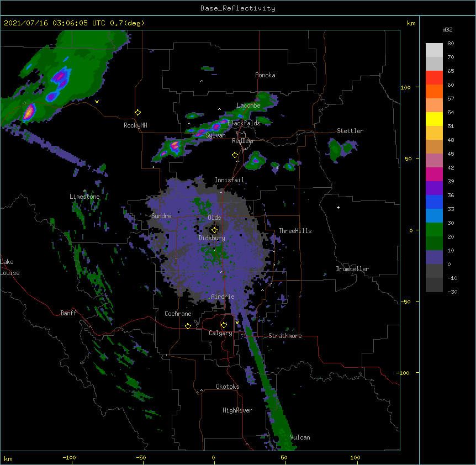Select the red 65 dBZ legend swatch
The width and height of the screenshot is (476, 465).
tap(434, 77)
